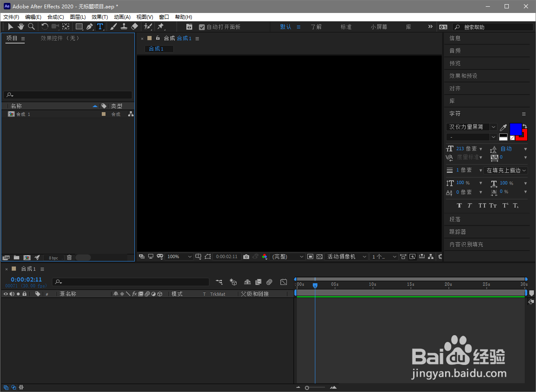Image resolution: width=536 pixels, height=392 pixels.
Task: Click the timeline layer search field
Action: coord(131,282)
